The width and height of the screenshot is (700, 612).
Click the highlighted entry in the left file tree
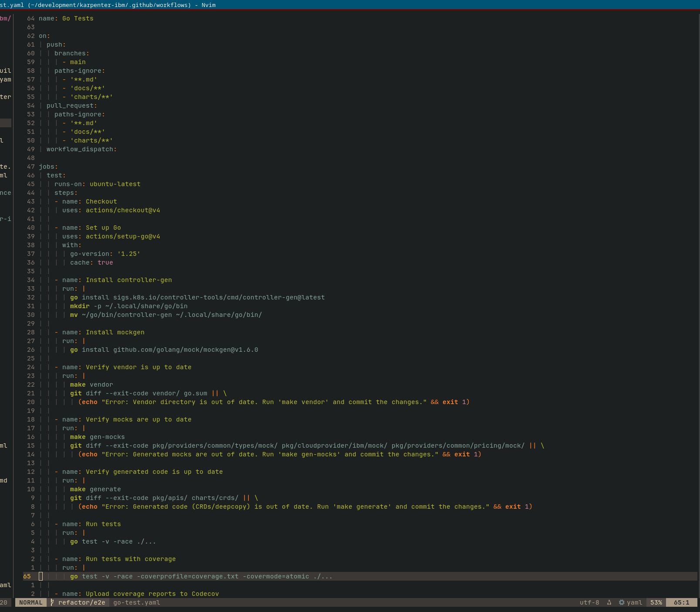click(x=6, y=123)
